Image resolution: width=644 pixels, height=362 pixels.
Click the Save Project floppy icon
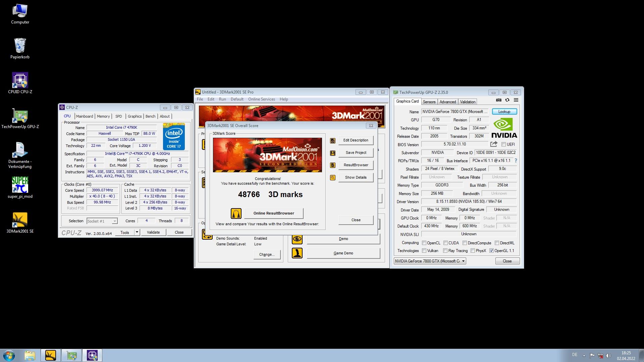tap(333, 153)
